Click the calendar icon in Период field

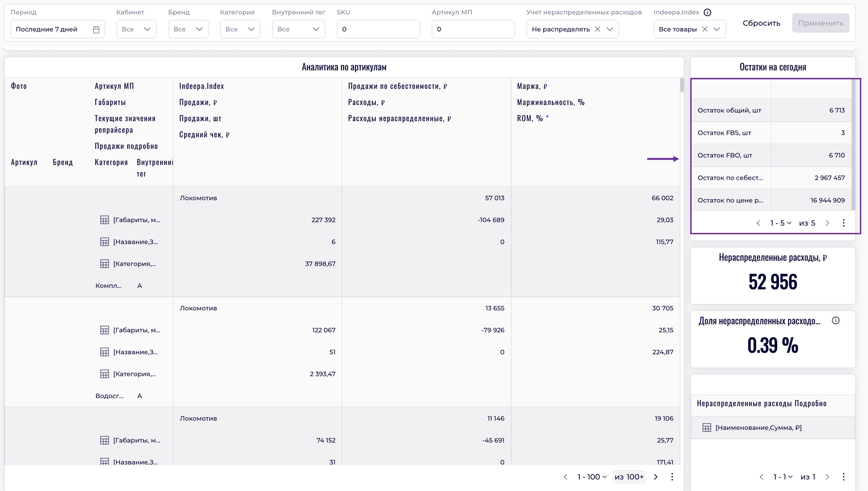click(x=96, y=29)
